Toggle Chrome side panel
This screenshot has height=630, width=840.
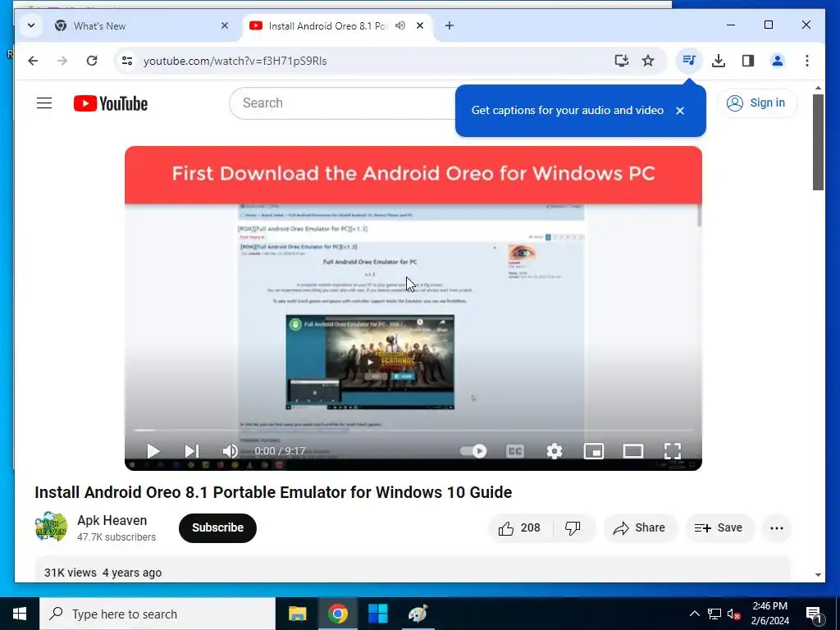pos(748,61)
